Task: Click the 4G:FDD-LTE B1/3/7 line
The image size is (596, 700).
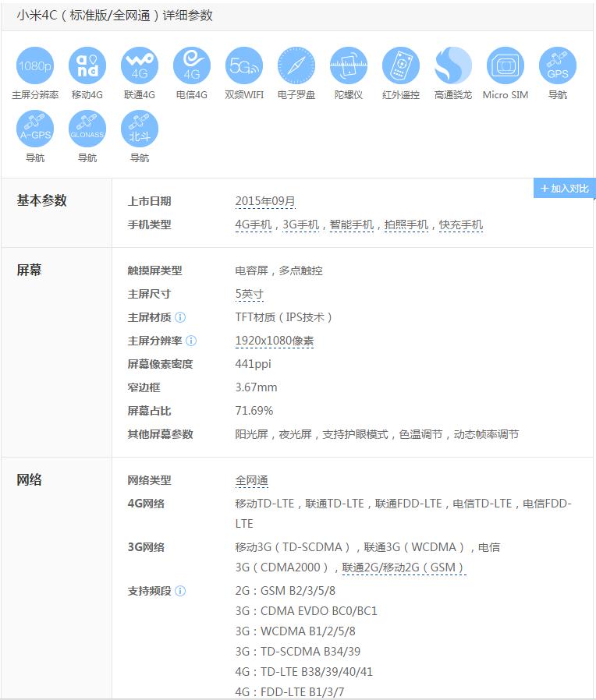Action: point(289,691)
